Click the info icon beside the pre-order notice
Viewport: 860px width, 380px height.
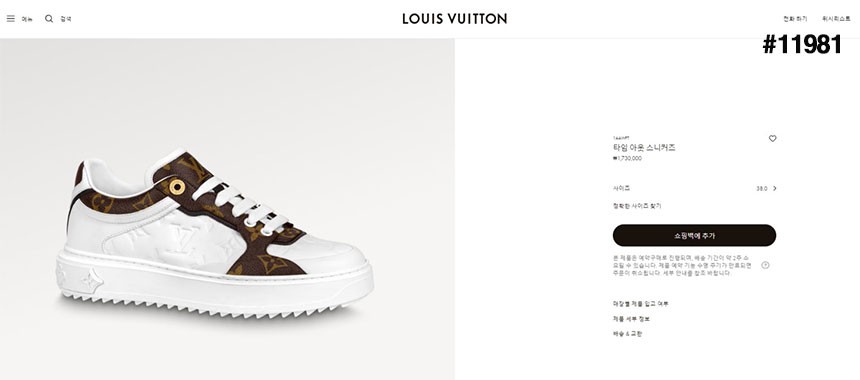pyautogui.click(x=765, y=265)
